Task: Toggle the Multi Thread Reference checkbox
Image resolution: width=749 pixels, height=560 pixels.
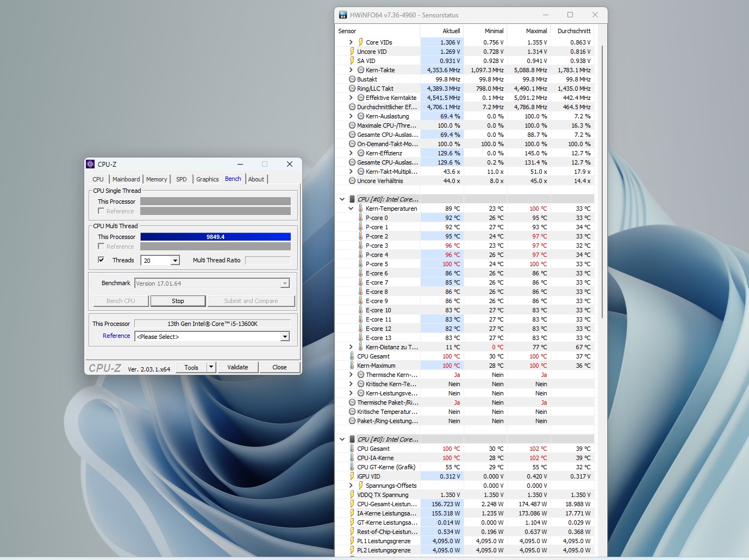Action: [101, 246]
